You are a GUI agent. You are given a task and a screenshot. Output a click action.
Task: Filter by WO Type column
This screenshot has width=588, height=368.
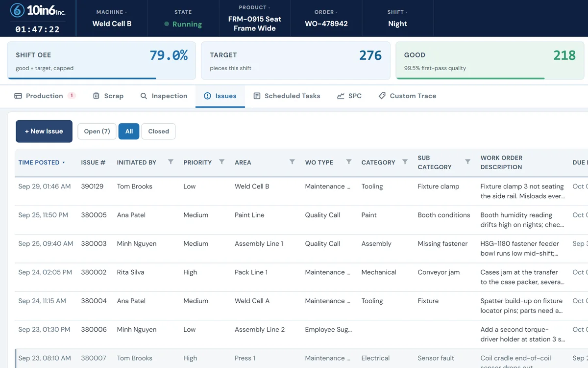pyautogui.click(x=349, y=162)
